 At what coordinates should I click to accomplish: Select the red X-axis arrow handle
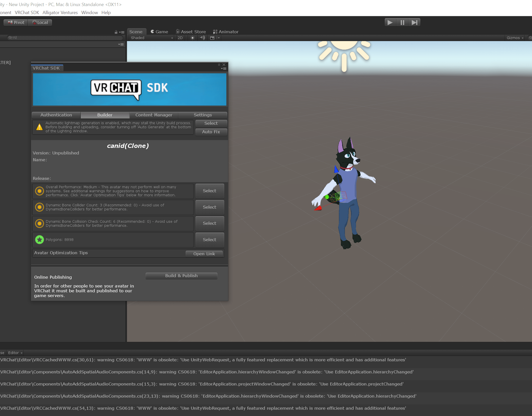[318, 208]
